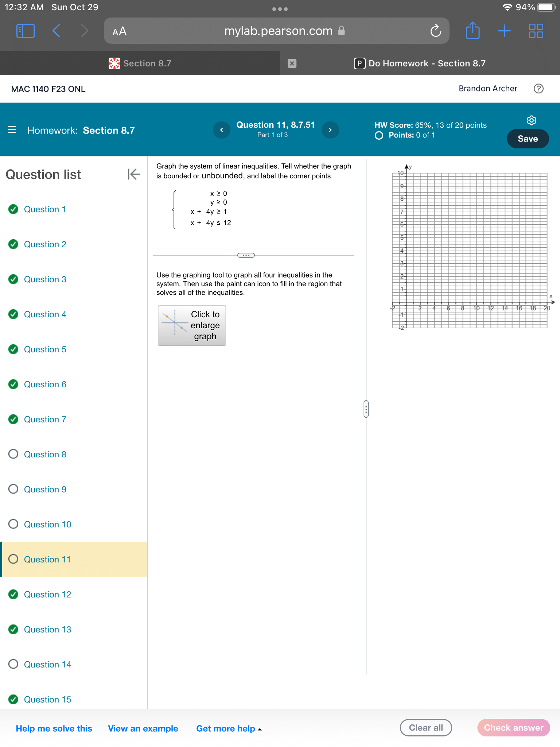
Task: Open Help me solve this
Action: click(x=54, y=728)
